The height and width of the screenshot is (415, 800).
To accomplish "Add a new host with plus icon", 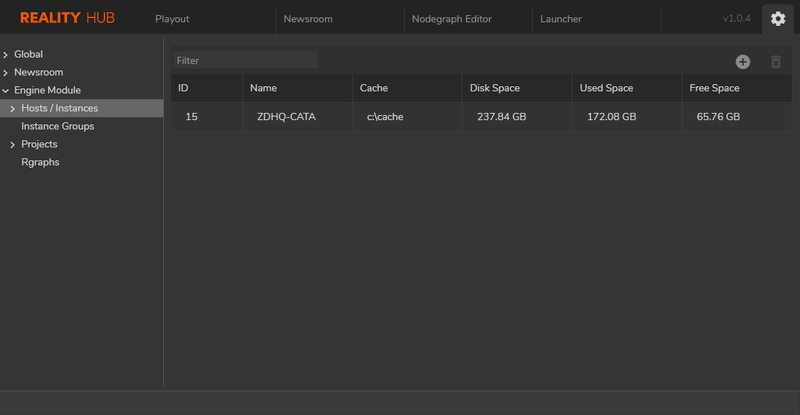I will [x=742, y=62].
